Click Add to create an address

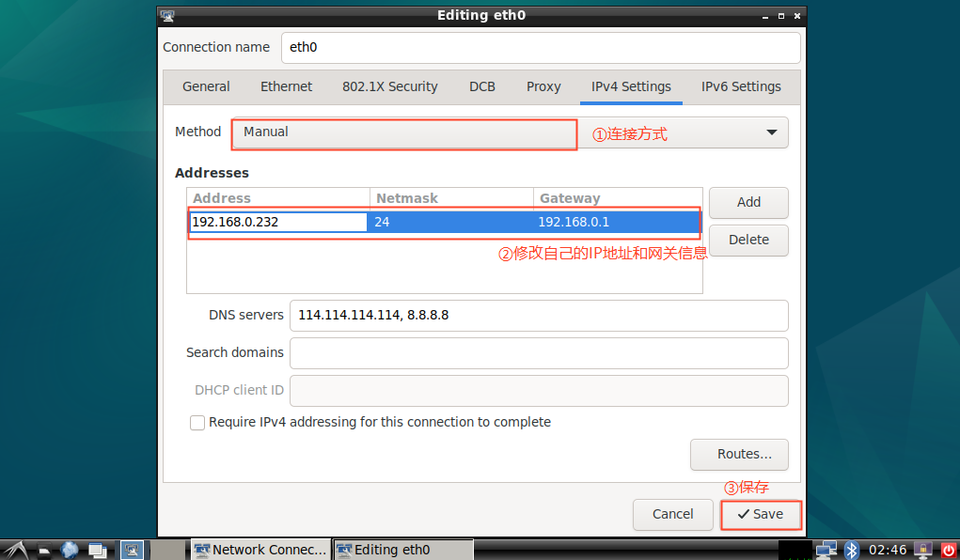coord(748,203)
